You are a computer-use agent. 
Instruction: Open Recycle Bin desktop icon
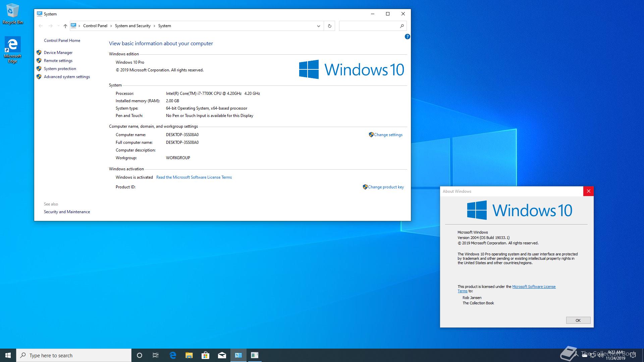click(x=13, y=14)
